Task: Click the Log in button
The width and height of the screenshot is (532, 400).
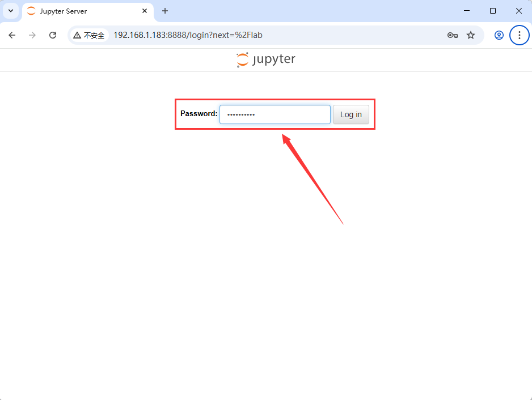Action: click(351, 114)
